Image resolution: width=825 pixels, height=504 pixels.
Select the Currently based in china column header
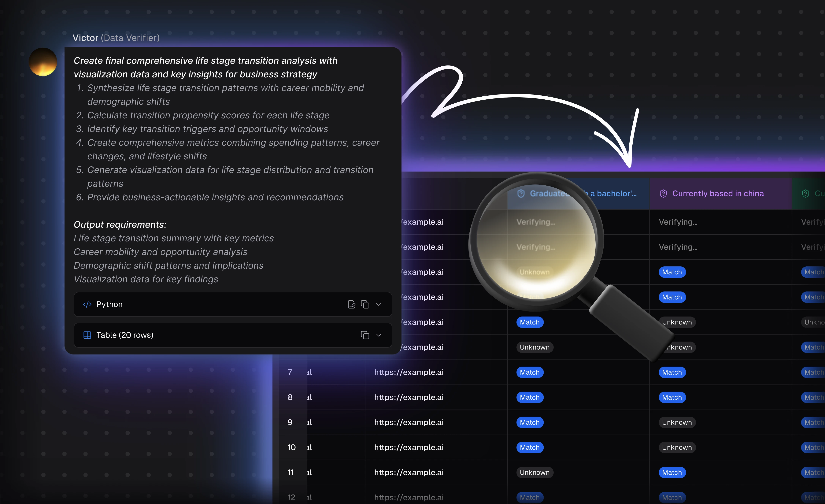coord(718,194)
